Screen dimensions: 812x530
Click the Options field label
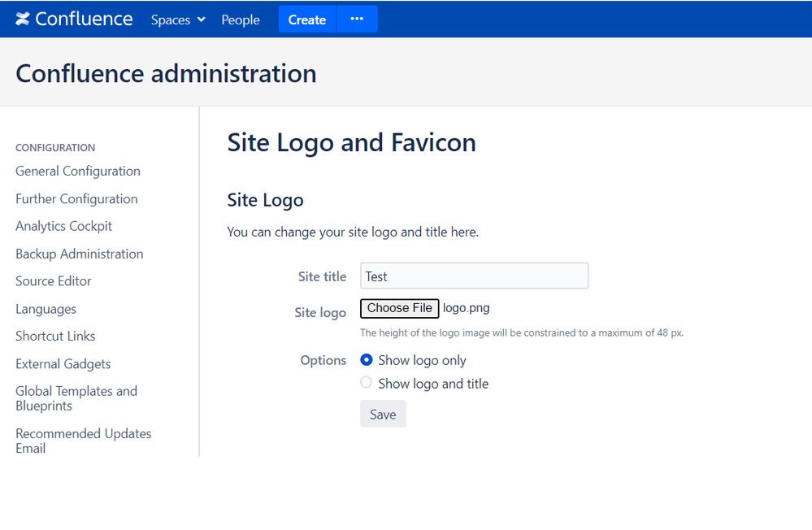(x=323, y=360)
